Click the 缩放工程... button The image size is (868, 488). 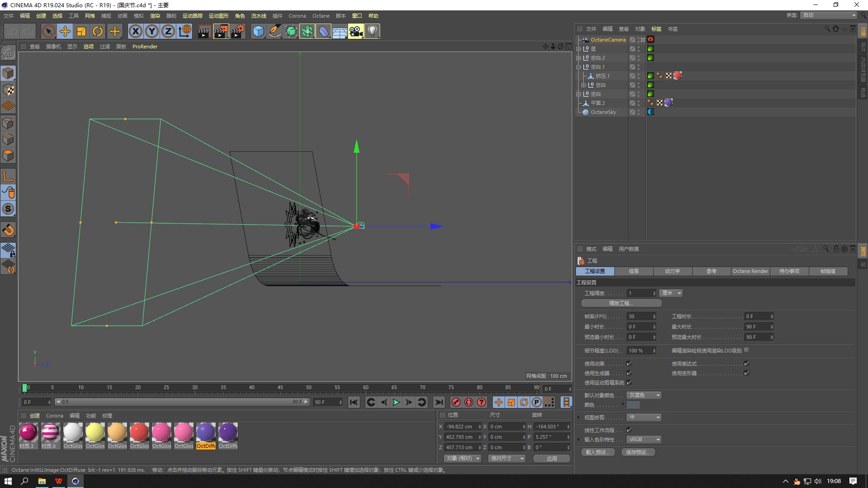point(622,303)
